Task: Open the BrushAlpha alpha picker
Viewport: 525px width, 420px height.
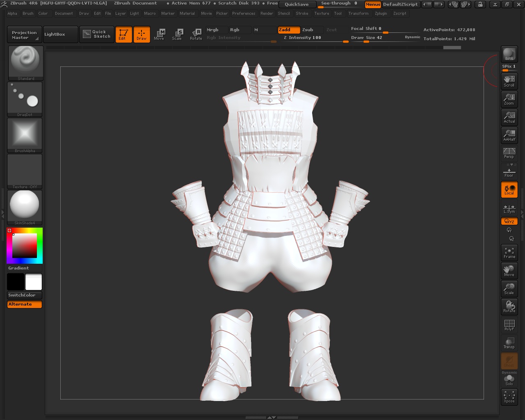Action: coord(25,135)
